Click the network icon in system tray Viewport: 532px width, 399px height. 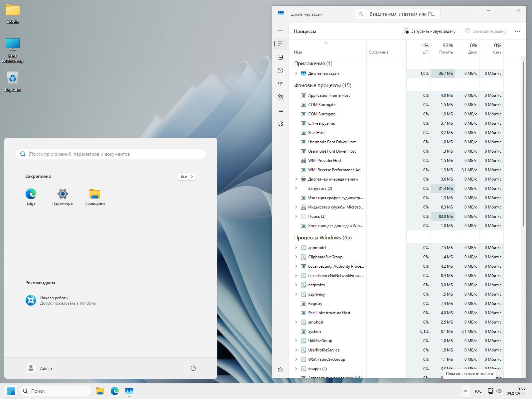490,391
